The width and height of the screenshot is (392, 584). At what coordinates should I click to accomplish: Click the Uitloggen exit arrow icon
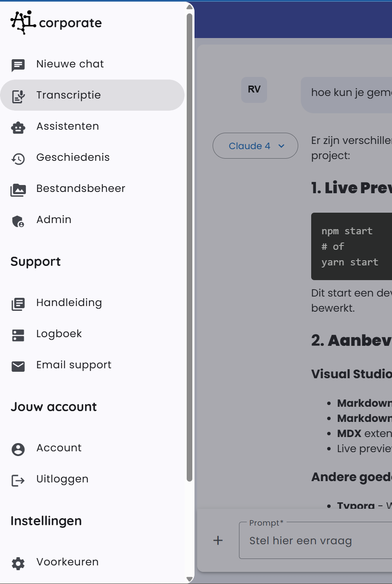click(x=18, y=480)
